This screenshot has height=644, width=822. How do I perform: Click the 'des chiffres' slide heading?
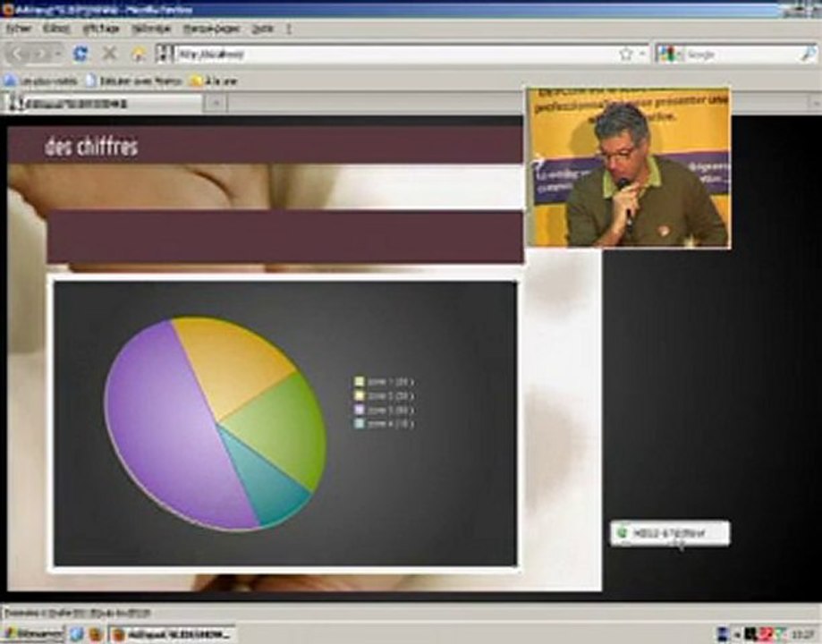(x=91, y=147)
